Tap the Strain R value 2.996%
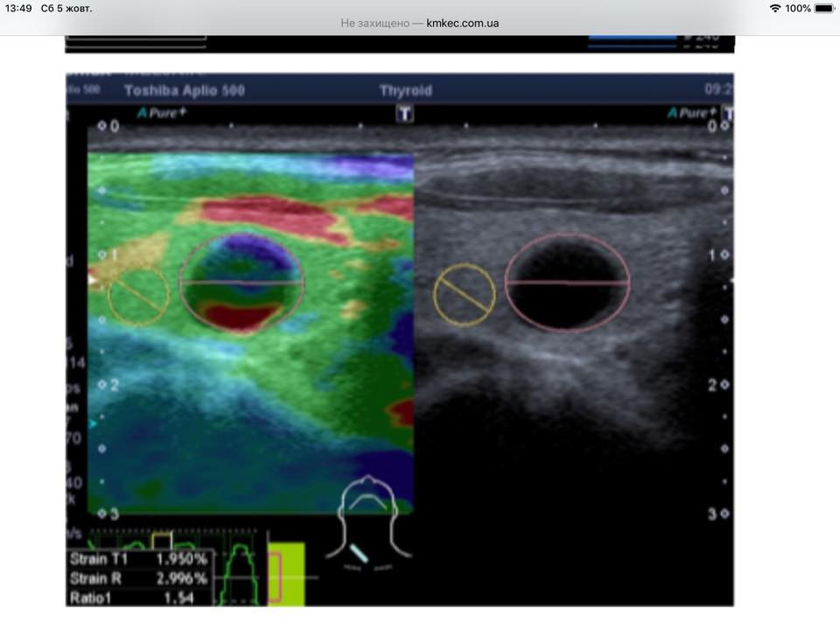This screenshot has width=840, height=630. pyautogui.click(x=181, y=578)
